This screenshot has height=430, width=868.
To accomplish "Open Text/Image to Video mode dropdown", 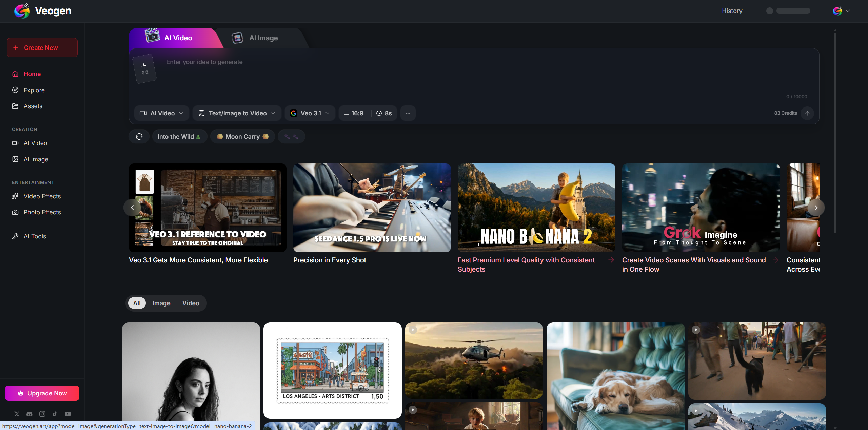I will tap(237, 113).
